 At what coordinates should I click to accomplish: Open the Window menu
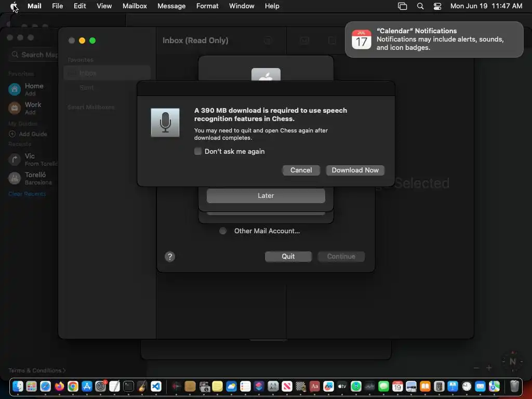[x=242, y=6]
